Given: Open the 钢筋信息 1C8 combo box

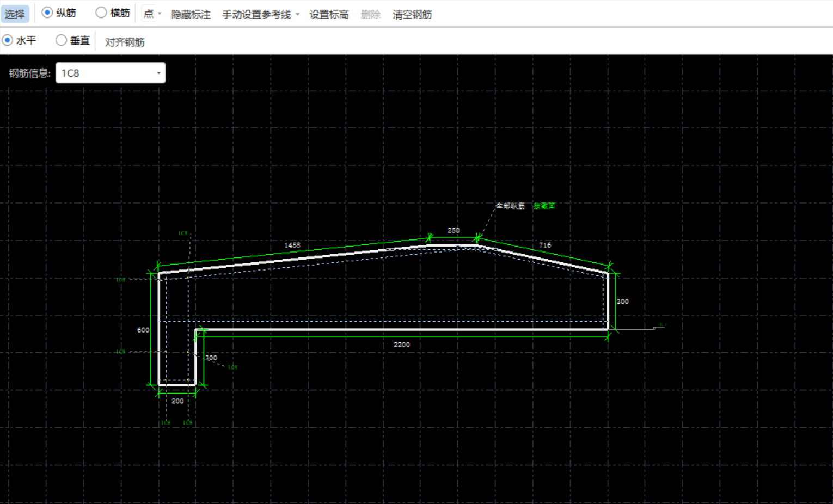Looking at the screenshot, I should 111,73.
